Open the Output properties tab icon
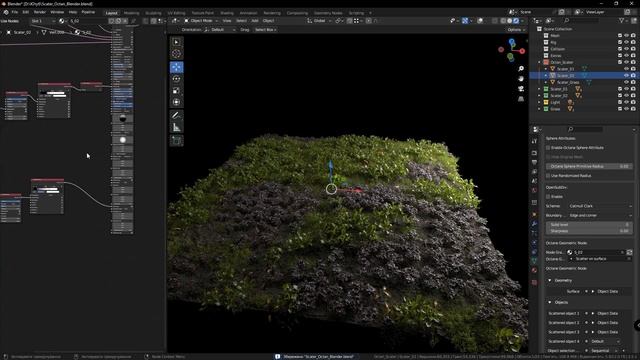The height and width of the screenshot is (360, 640). pos(534,162)
